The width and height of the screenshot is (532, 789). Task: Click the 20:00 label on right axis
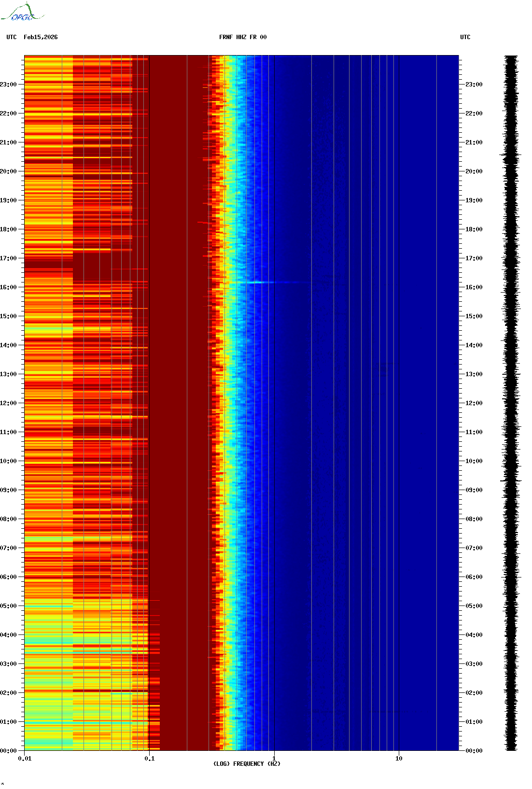[x=474, y=171]
